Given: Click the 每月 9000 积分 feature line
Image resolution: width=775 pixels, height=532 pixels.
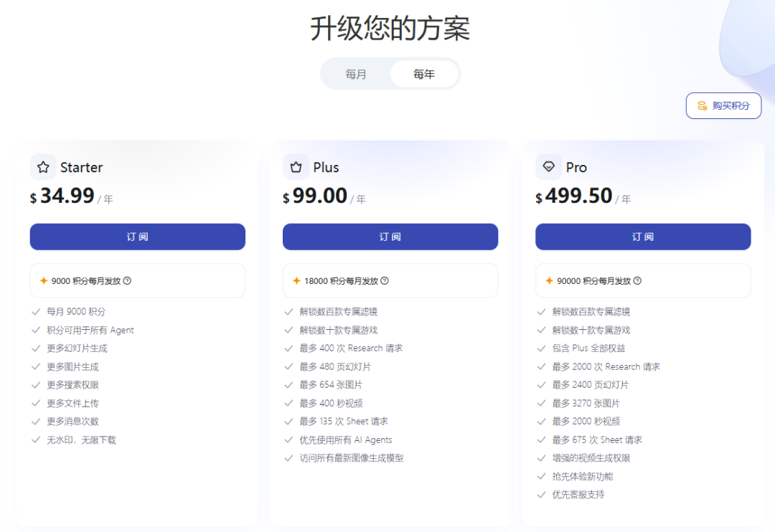Looking at the screenshot, I should point(76,312).
